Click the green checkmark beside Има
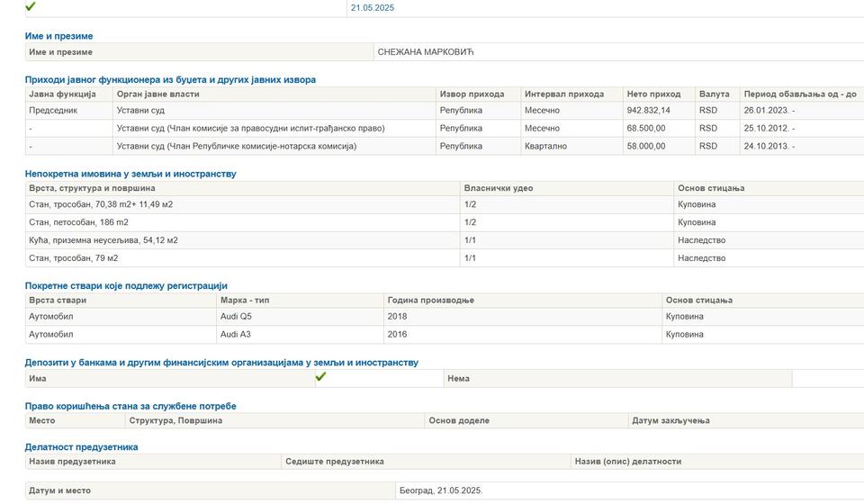This screenshot has height=504, width=864. coord(320,377)
